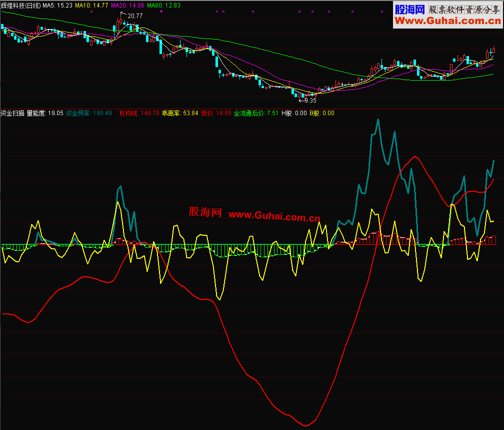
Task: Click the 资金频率: 190.48 value
Action: [89, 113]
